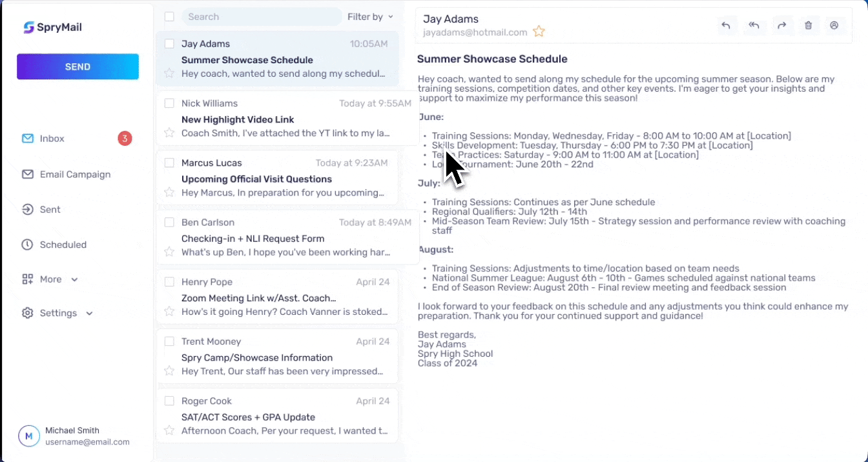Star the Spry Camp/Showcase Information email
This screenshot has height=462, width=868.
[x=169, y=371]
